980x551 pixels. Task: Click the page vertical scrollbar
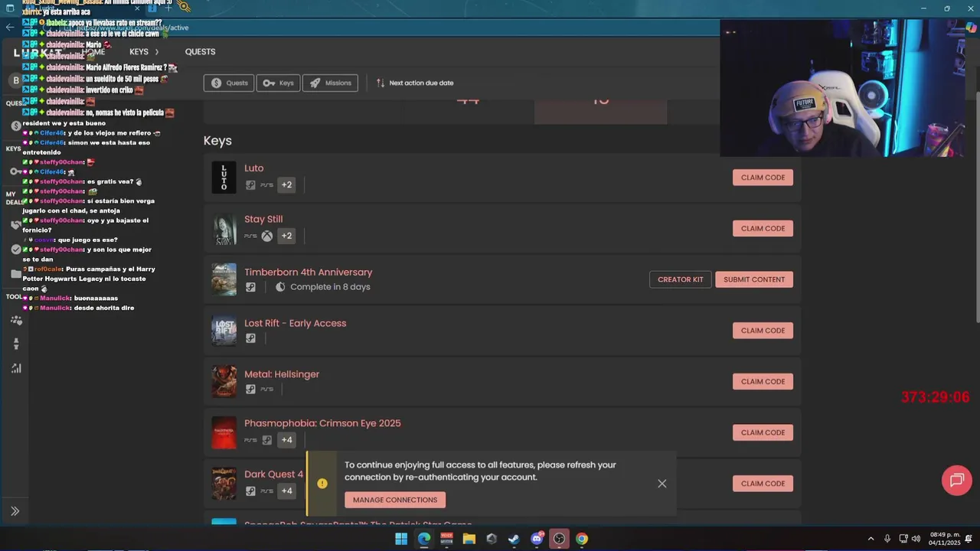coord(976,207)
